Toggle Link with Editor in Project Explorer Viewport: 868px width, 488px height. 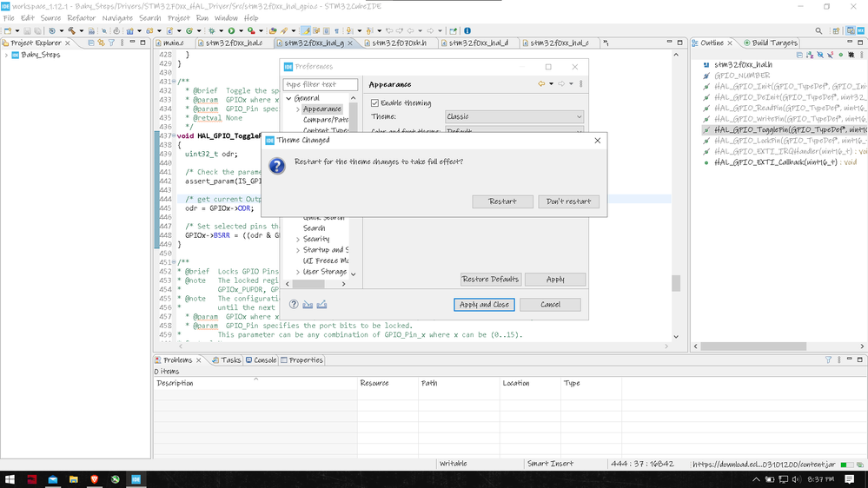[102, 43]
